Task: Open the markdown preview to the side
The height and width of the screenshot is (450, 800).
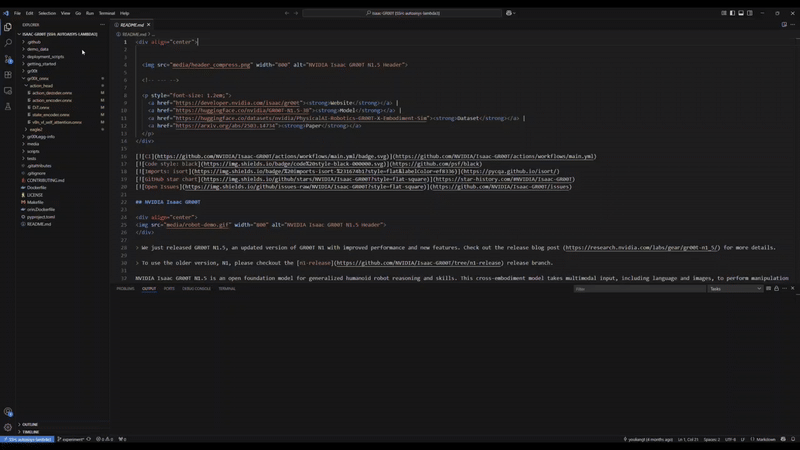Action: (784, 24)
